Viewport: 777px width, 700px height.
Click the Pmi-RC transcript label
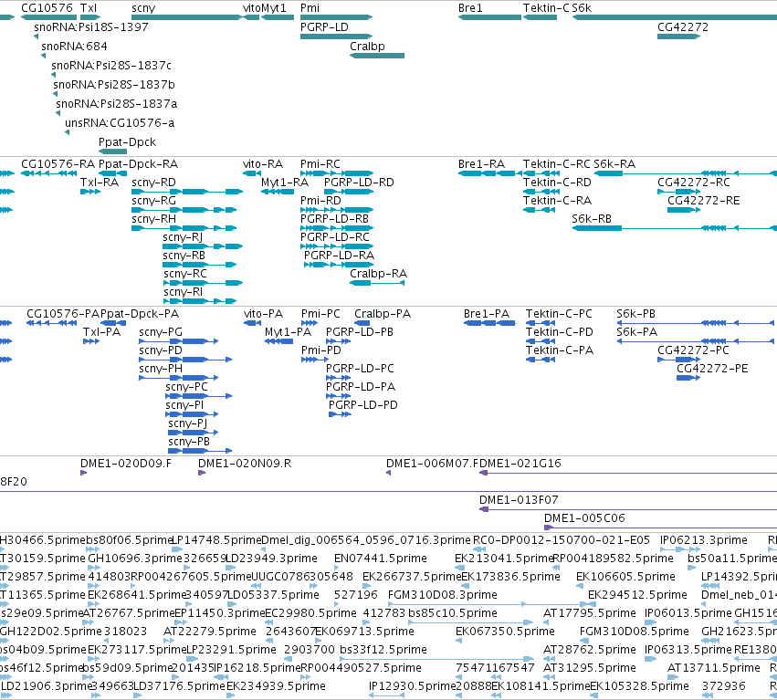320,164
